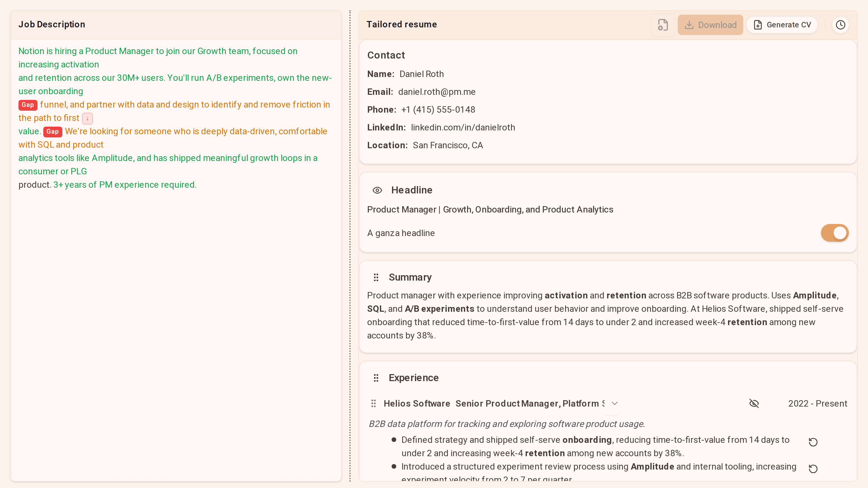Download the tailored resume

[x=710, y=25]
